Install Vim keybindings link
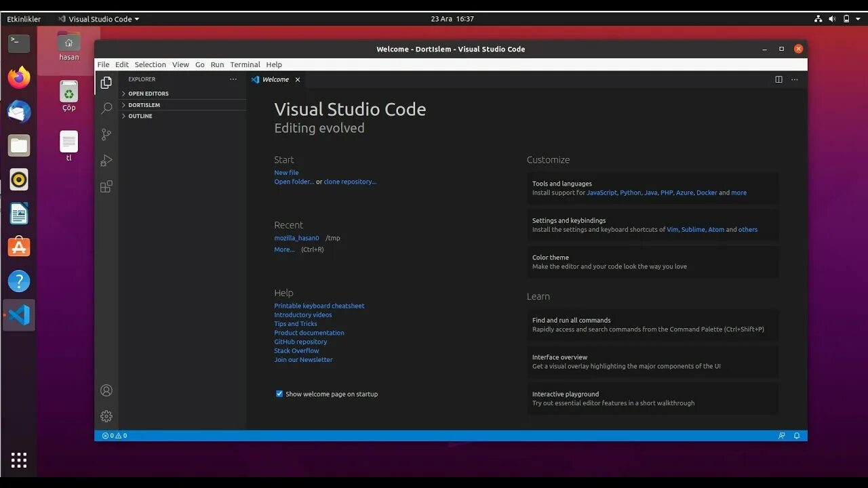Image resolution: width=868 pixels, height=488 pixels. point(672,230)
